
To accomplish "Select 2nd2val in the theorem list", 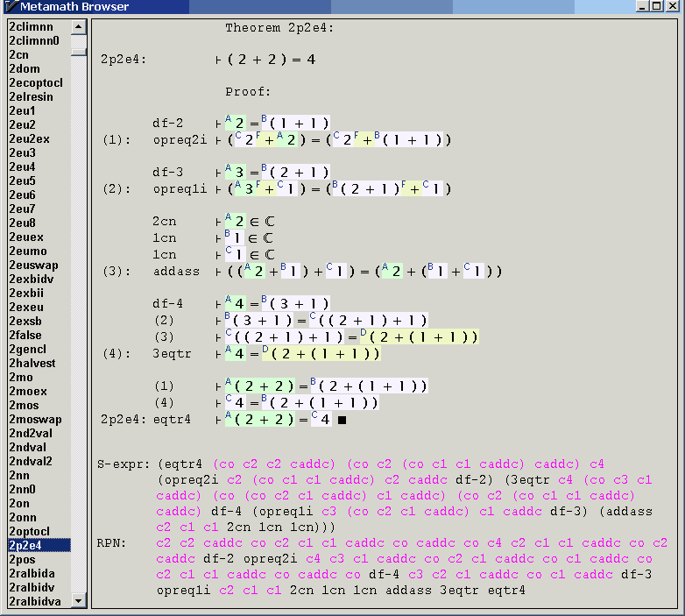I will click(x=31, y=433).
